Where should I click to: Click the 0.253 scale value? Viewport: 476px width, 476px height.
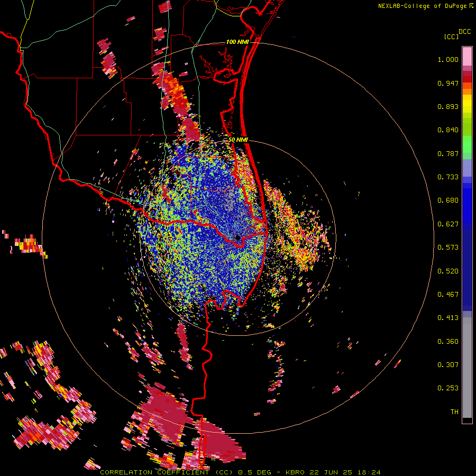coord(448,388)
